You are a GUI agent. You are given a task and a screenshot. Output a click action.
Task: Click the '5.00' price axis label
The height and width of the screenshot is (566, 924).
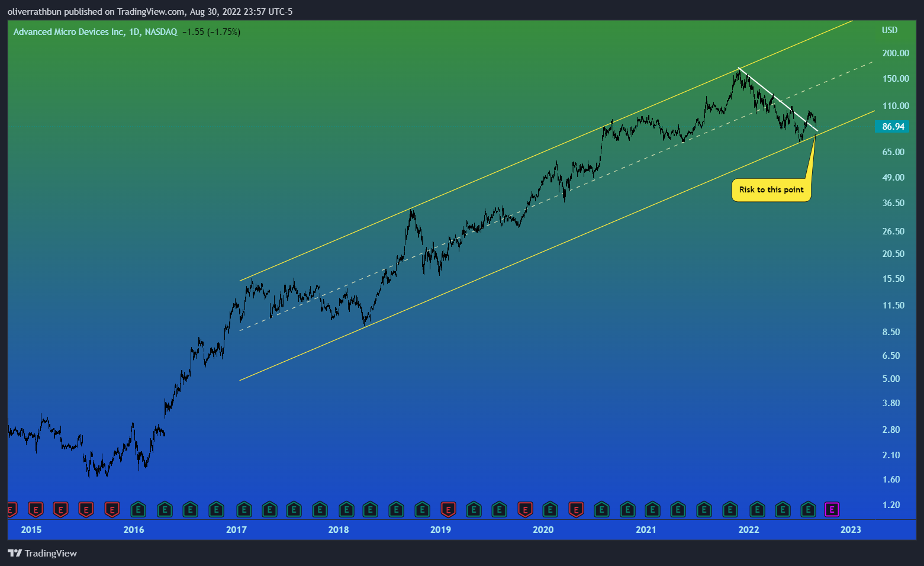pyautogui.click(x=891, y=379)
